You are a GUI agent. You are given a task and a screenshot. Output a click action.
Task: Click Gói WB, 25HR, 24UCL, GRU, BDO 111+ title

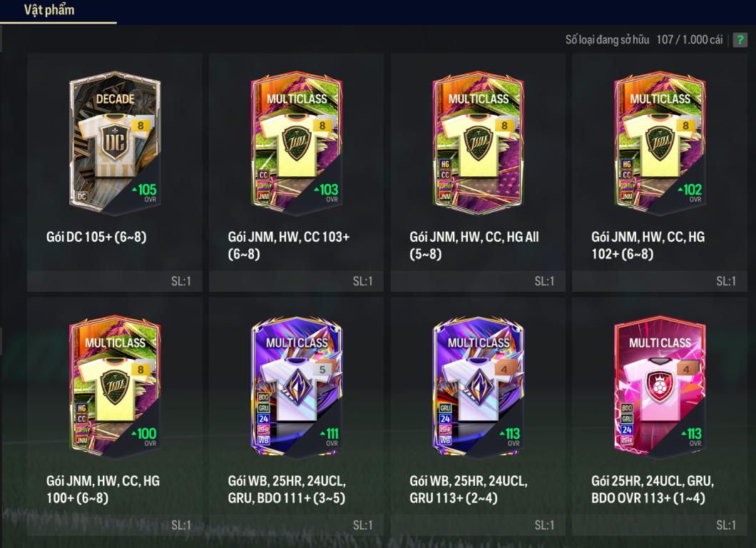287,489
